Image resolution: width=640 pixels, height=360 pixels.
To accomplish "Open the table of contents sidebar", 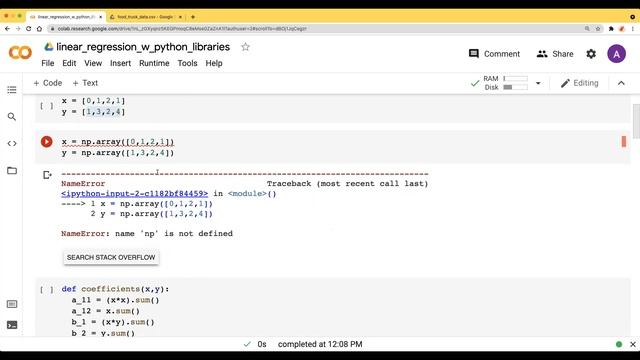I will pos(12,90).
